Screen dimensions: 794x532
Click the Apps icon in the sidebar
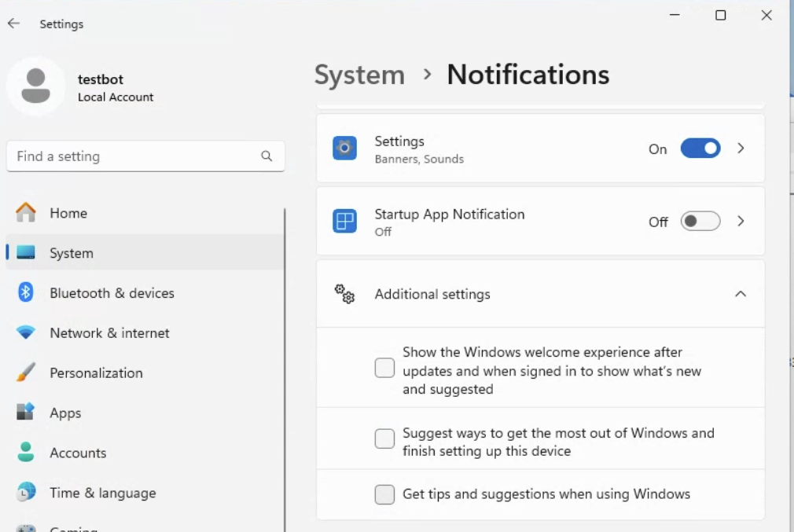(26, 413)
